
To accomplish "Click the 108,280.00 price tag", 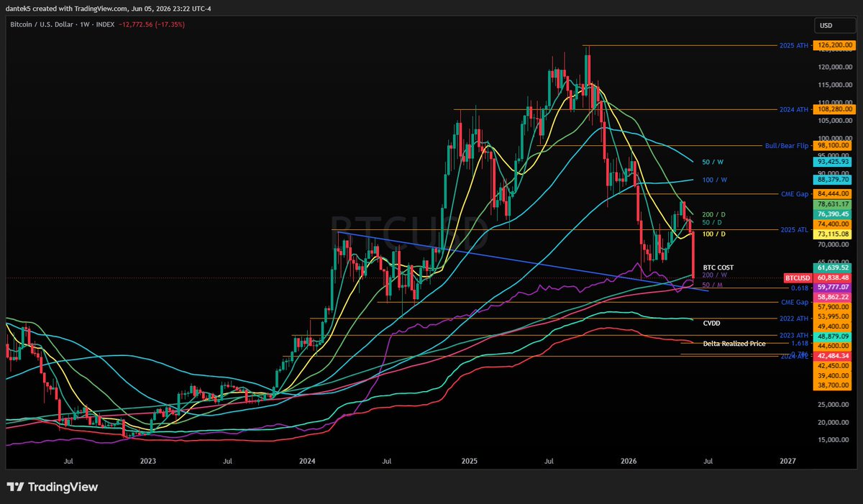I will coord(834,109).
